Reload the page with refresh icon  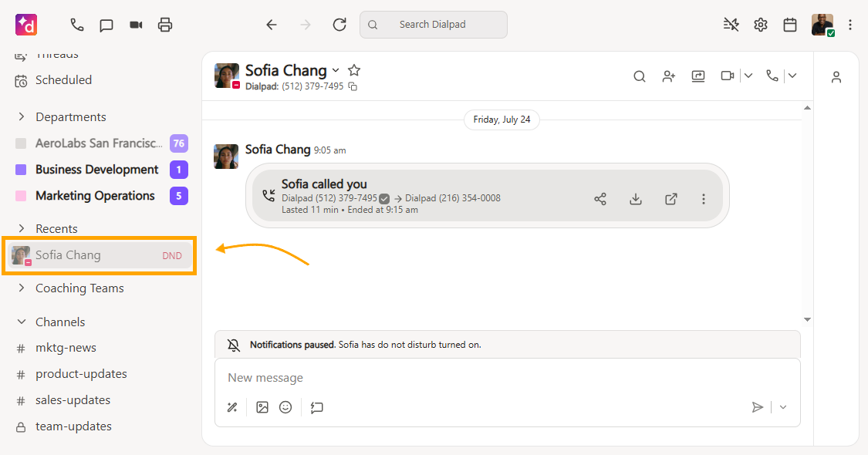click(x=339, y=25)
